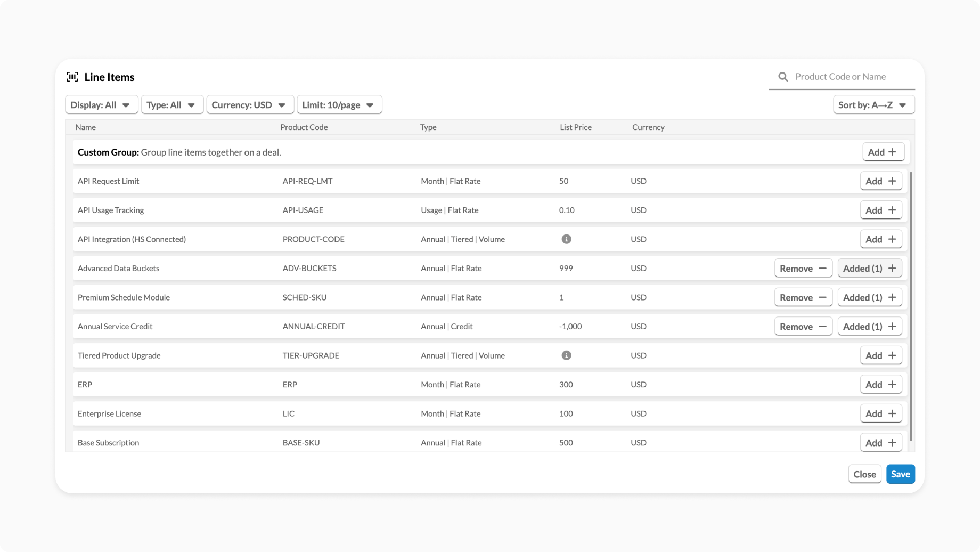Remove the Premium Schedule Module item
Image resolution: width=980 pixels, height=552 pixels.
coord(803,297)
